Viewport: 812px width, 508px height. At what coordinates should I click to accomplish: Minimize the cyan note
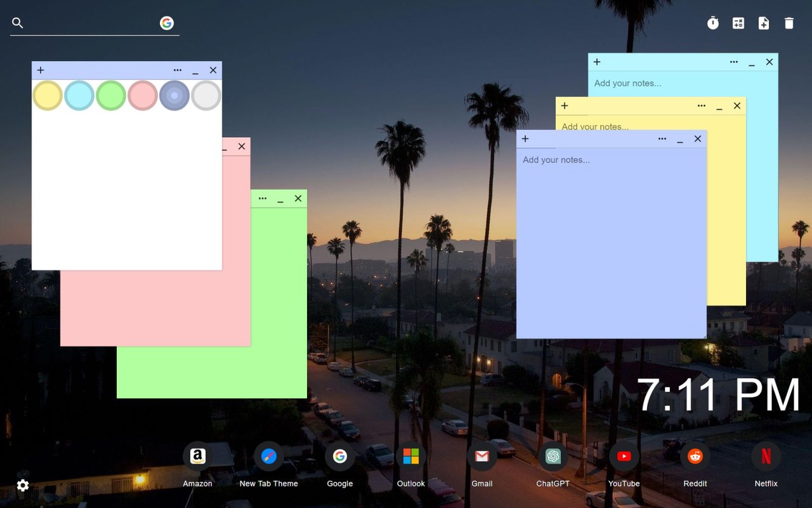752,63
